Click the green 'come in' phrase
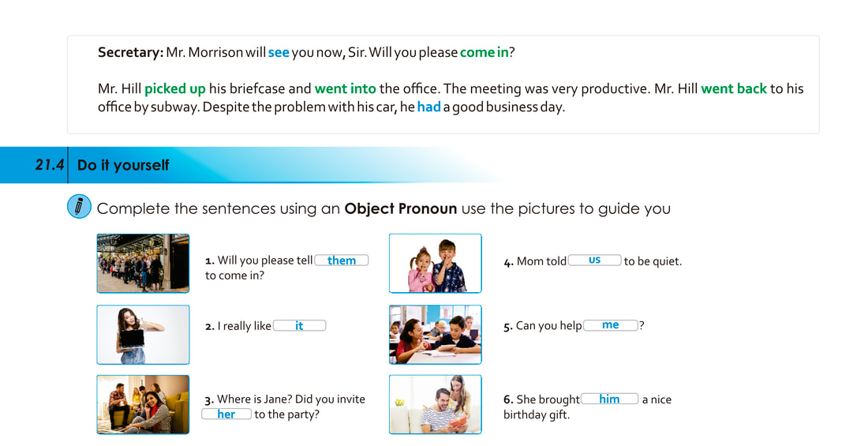 pos(484,53)
